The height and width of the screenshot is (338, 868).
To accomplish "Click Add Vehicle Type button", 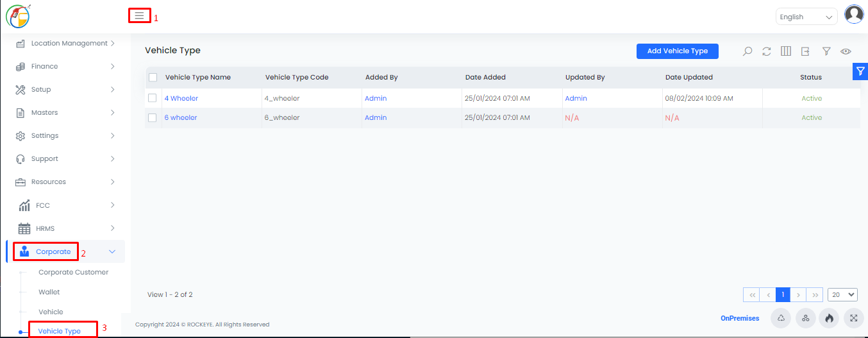I will point(678,51).
